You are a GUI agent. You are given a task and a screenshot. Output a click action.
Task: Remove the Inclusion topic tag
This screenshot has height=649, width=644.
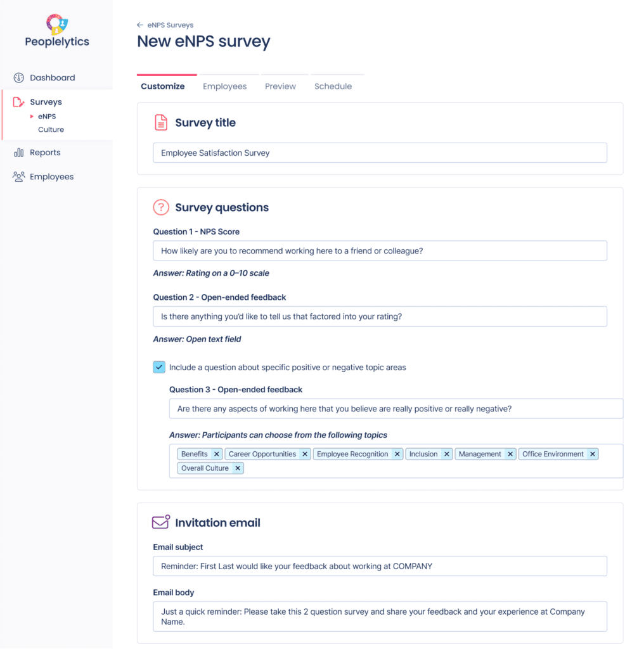click(447, 454)
